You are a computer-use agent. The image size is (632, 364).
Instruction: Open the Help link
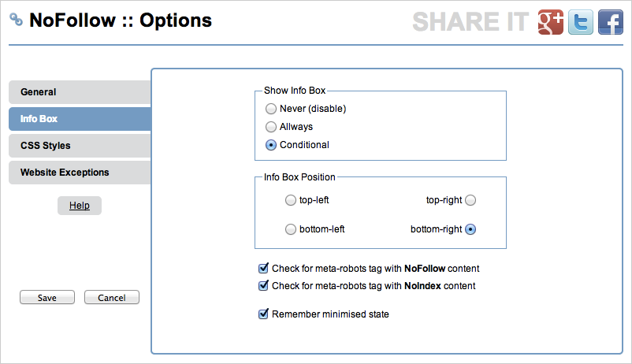point(80,206)
